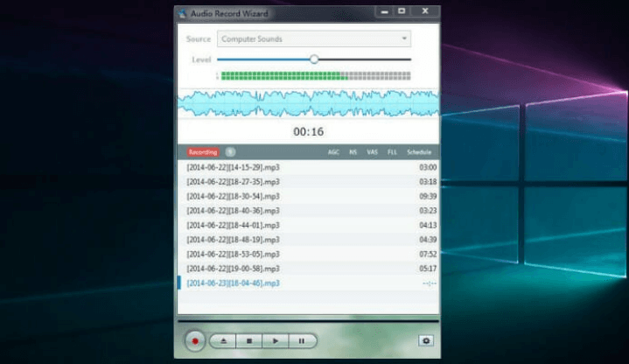Select [2014-06-22][18-48-19].mp3 recording
The image size is (629, 364).
point(309,240)
